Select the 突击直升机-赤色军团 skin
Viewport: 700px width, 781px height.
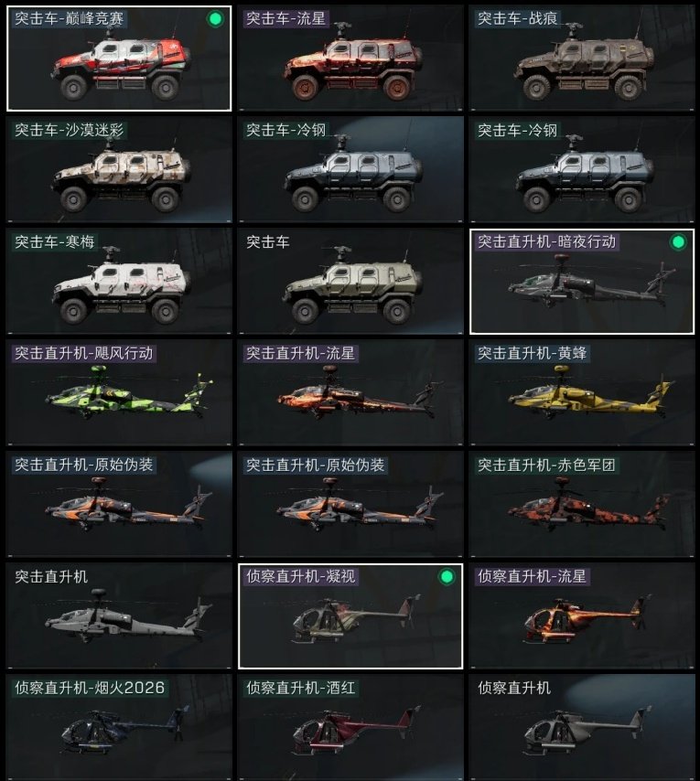click(582, 505)
